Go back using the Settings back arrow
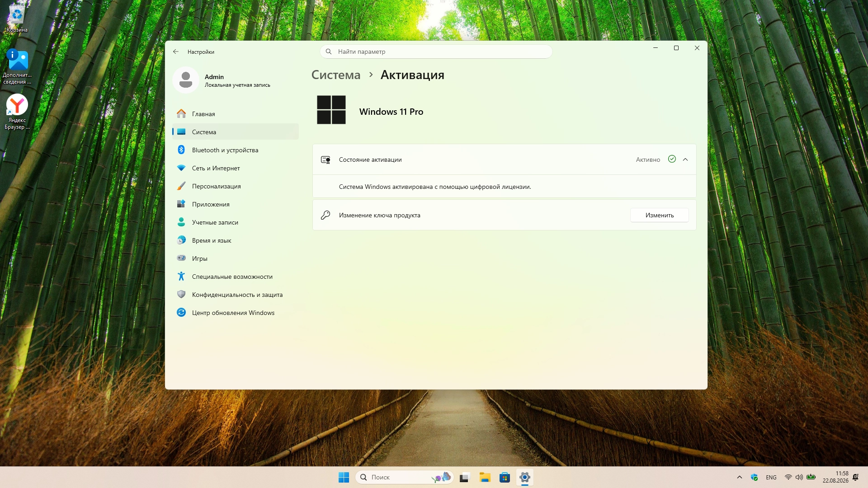 click(176, 52)
